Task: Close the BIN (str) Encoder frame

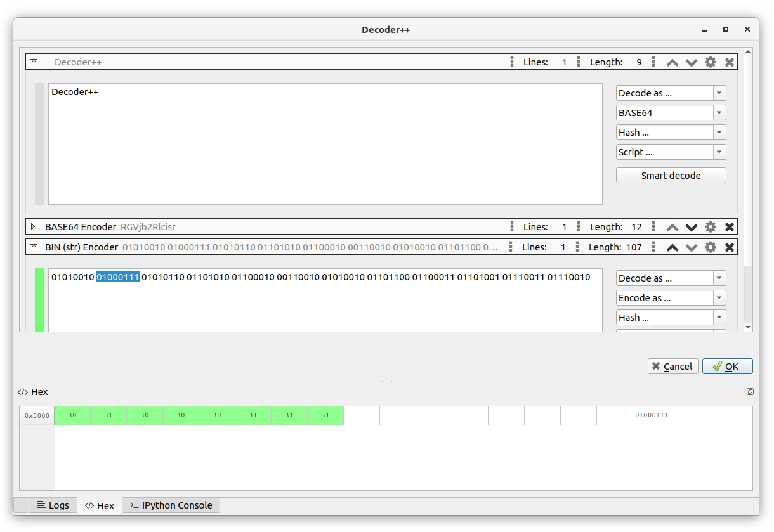Action: [730, 247]
